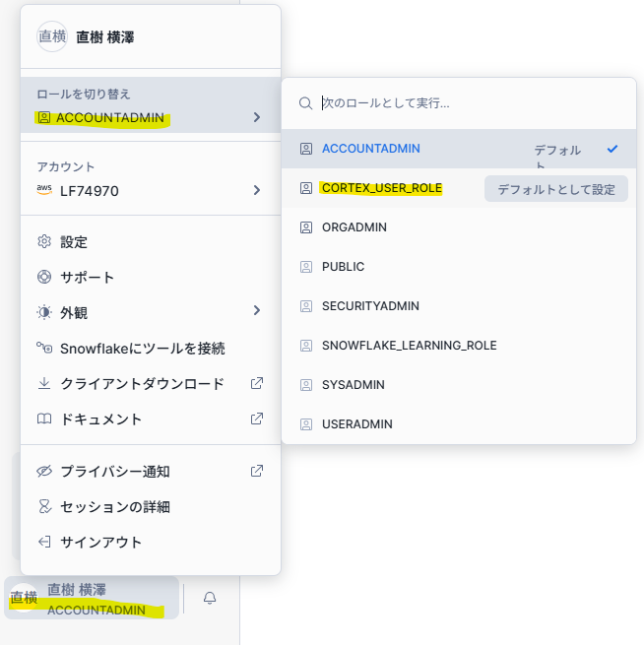Select the ACCOUNTADMIN role in the list
The height and width of the screenshot is (645, 644).
(459, 149)
